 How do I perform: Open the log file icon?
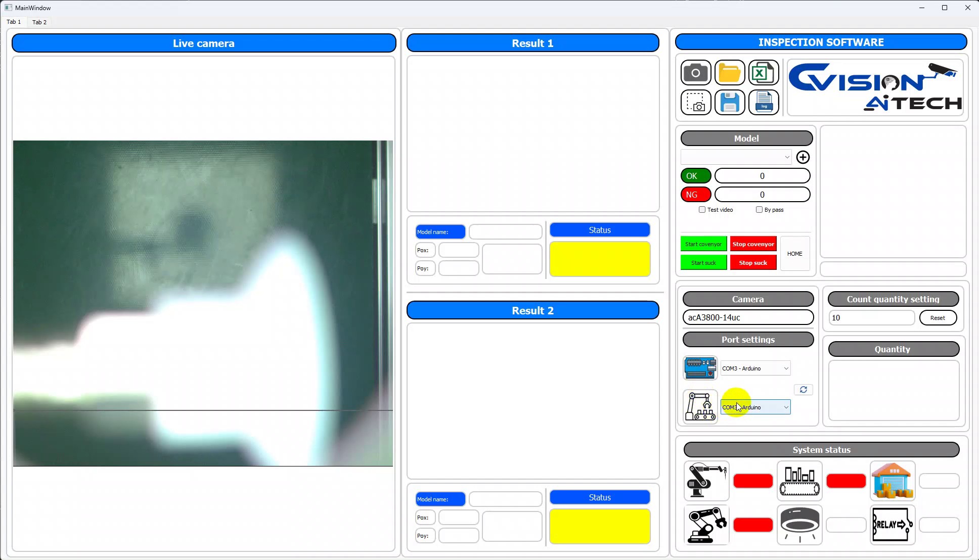(764, 103)
